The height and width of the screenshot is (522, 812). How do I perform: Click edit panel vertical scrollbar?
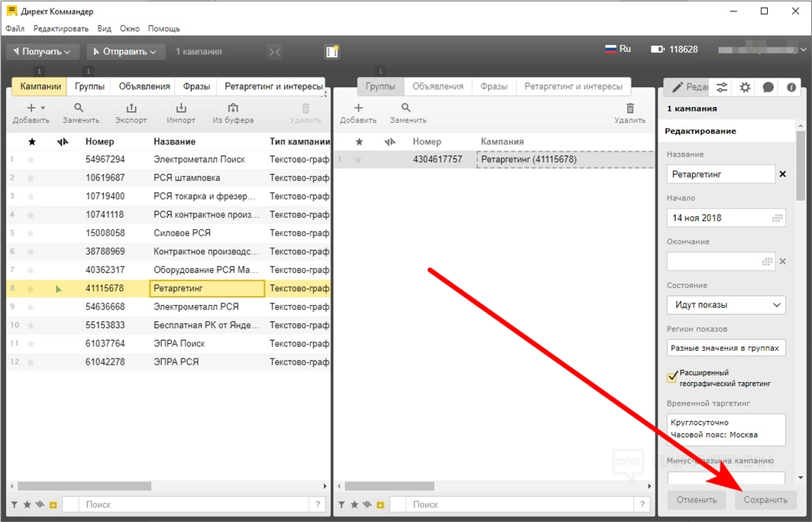tap(801, 166)
